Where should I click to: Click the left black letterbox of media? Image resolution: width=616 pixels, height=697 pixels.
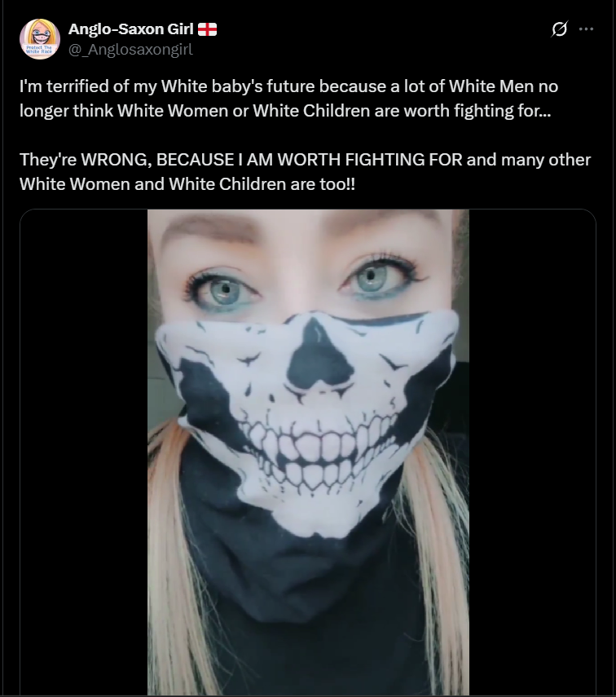[84, 452]
